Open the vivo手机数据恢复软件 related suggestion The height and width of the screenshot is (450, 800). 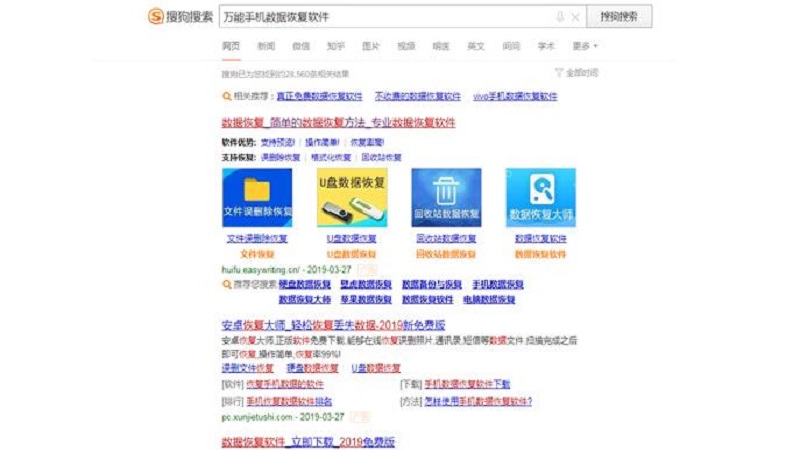pos(515,97)
